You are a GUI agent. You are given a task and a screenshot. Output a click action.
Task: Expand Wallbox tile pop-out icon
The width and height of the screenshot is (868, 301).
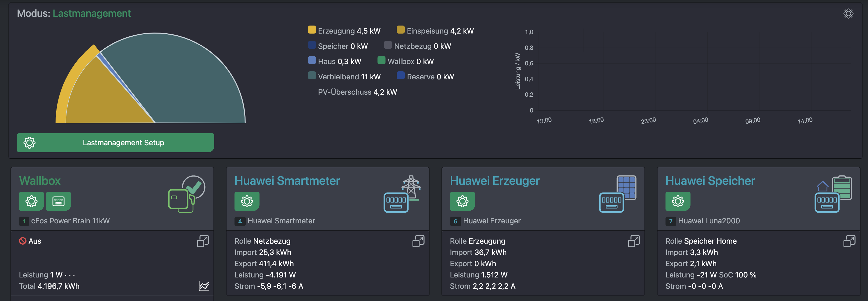tap(203, 241)
